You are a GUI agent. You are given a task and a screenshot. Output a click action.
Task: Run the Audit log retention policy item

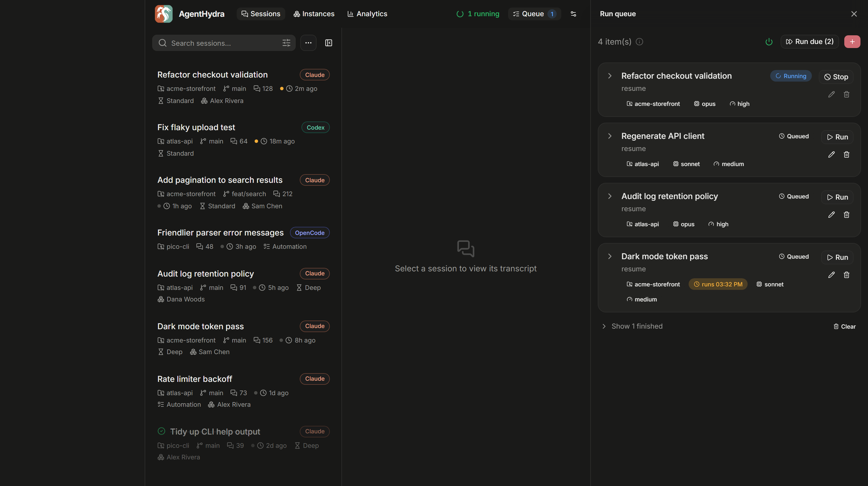pyautogui.click(x=837, y=197)
